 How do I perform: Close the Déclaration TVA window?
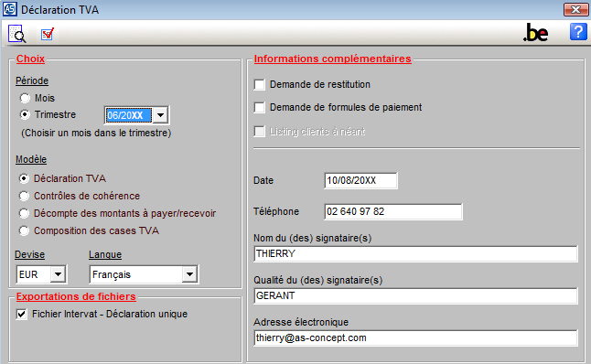click(x=575, y=9)
